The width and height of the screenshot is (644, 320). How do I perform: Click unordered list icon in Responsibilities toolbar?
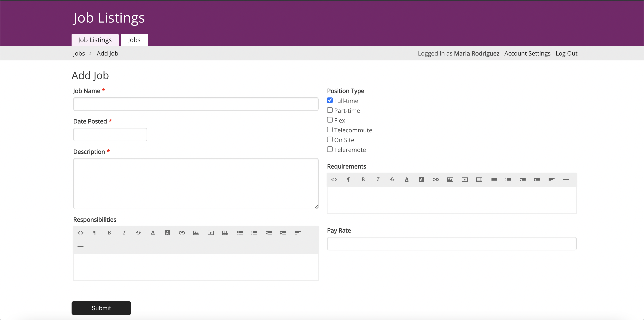pyautogui.click(x=240, y=233)
